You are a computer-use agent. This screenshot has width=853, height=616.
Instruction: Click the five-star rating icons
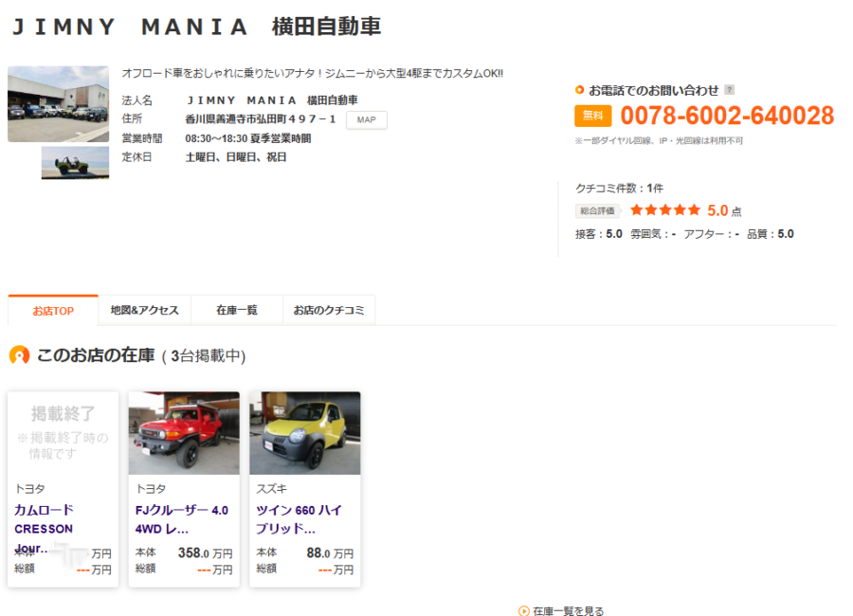[x=664, y=210]
